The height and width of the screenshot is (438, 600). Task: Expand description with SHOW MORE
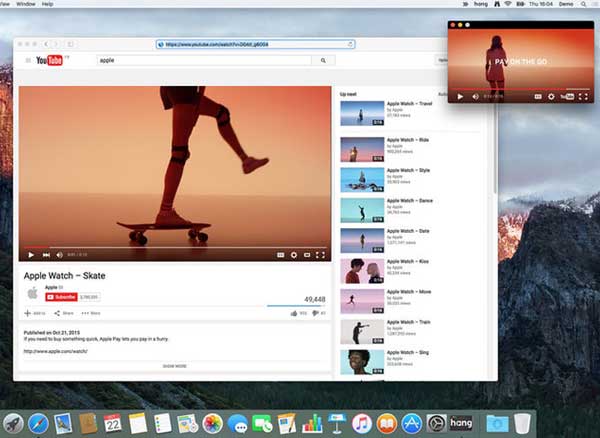(x=175, y=366)
